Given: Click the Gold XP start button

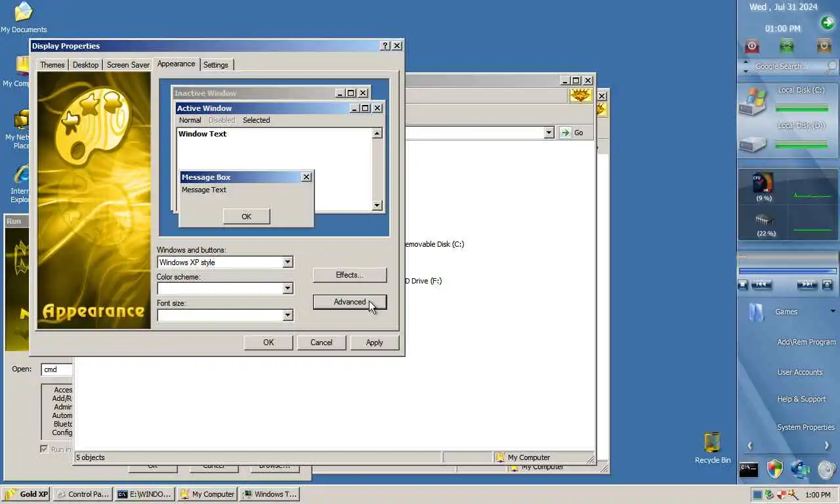Looking at the screenshot, I should tap(26, 494).
